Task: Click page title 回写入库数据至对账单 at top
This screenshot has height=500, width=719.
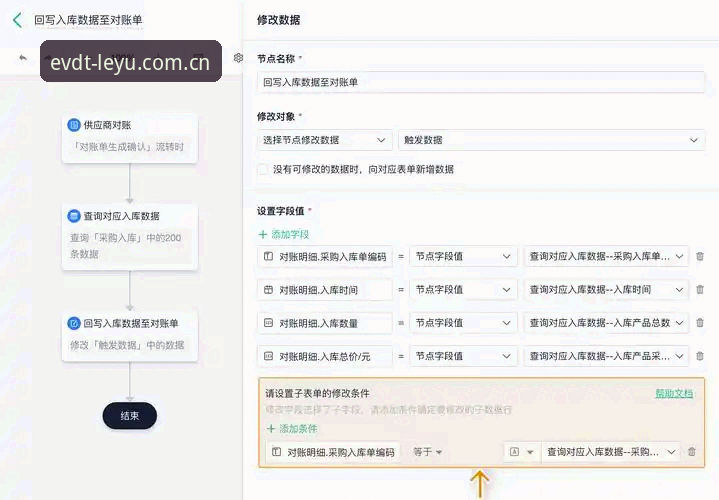Action: pos(88,20)
